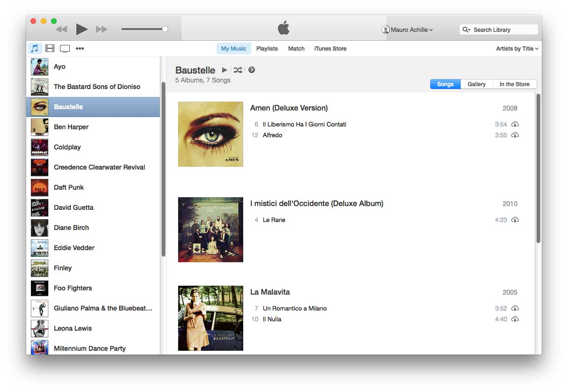The height and width of the screenshot is (392, 568).
Task: Download Il Liberismo Ha I Giorni Contati
Action: (515, 125)
